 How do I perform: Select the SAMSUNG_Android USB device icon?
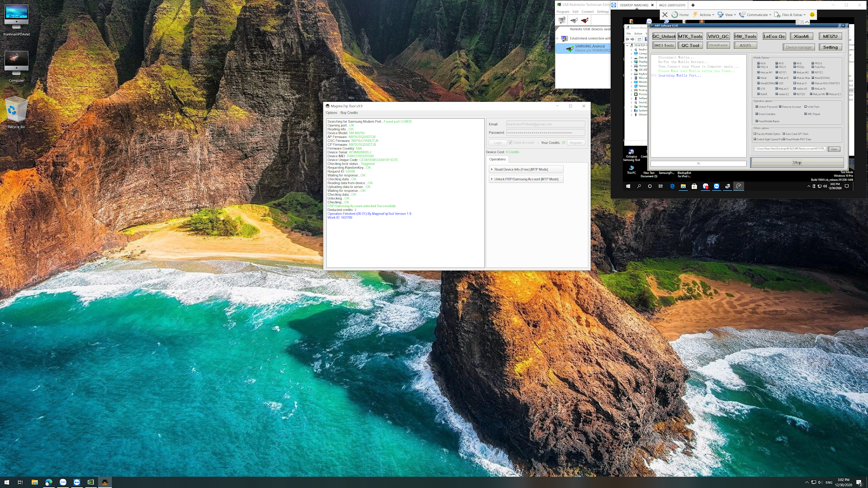tap(570, 48)
